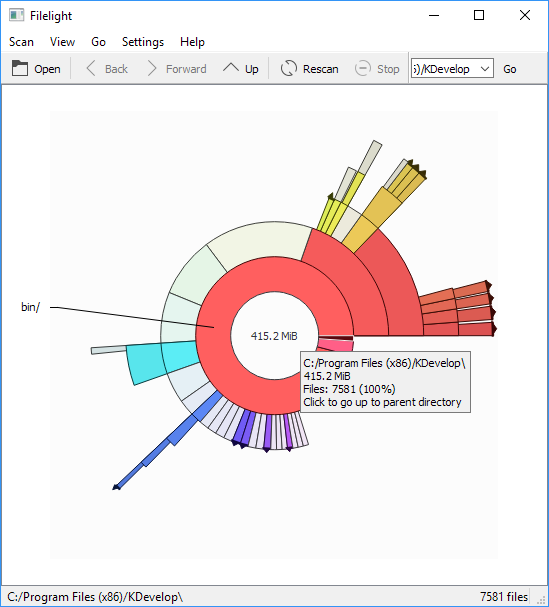Click the Forward arrow icon
549x607 pixels.
(x=152, y=69)
